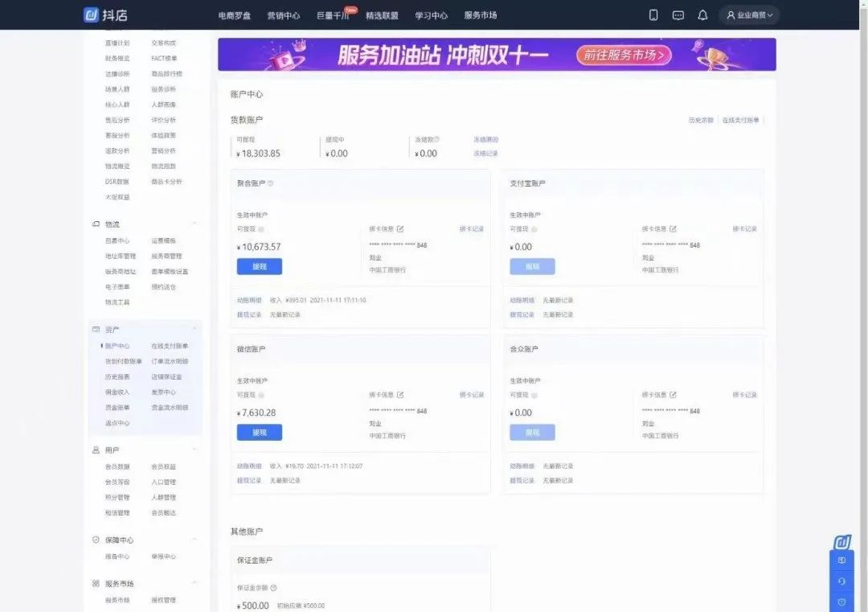Open the mobile phone icon in header
868x612 pixels.
[x=653, y=15]
